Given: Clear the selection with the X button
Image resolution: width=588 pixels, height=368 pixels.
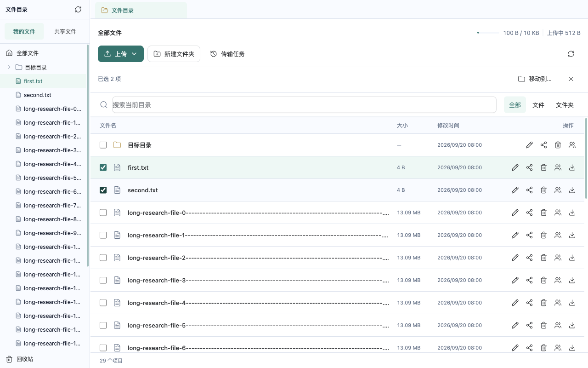Looking at the screenshot, I should (x=571, y=79).
